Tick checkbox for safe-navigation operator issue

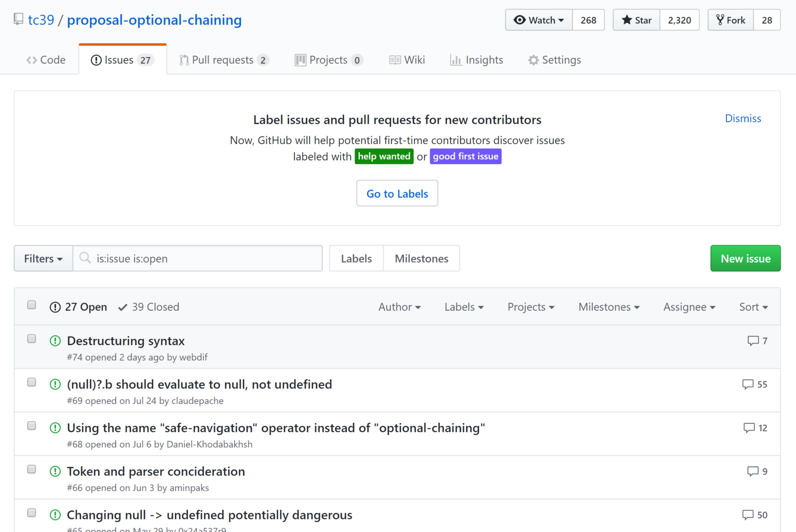[x=32, y=426]
